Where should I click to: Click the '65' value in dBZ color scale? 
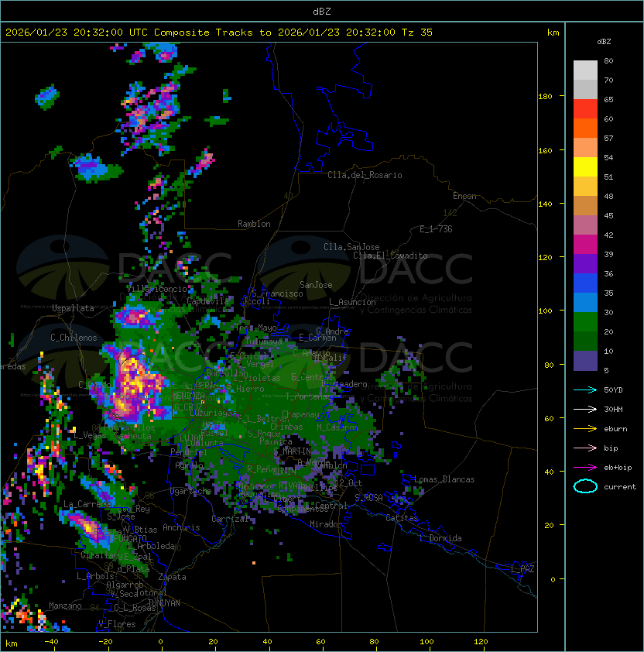click(x=608, y=99)
